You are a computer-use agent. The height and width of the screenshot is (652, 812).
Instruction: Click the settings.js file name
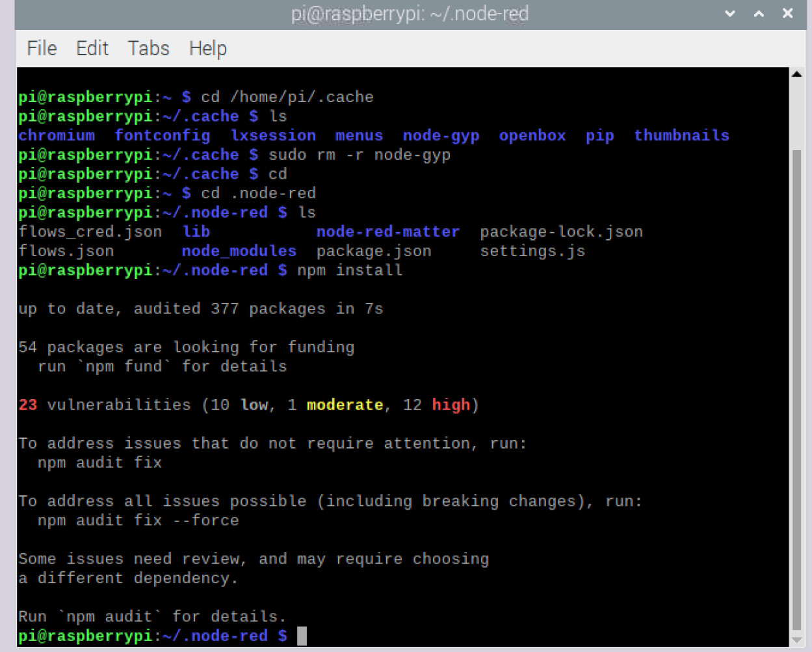tap(532, 252)
